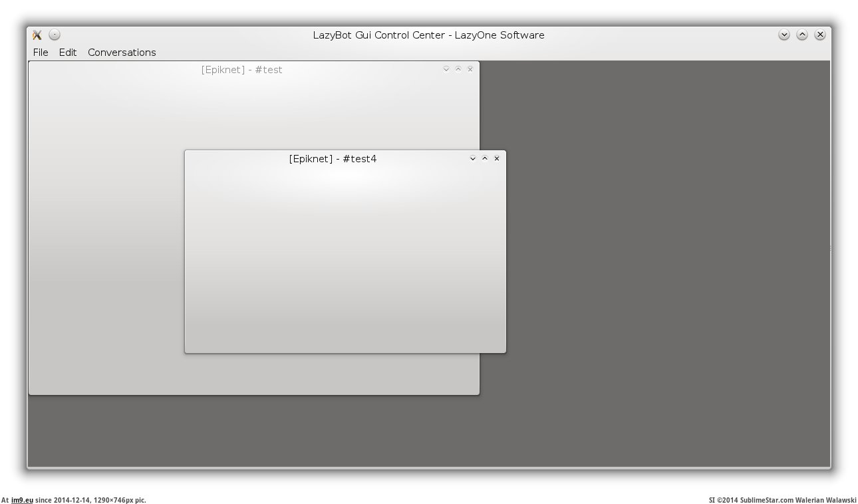Maximize the [Epiknet] - #test subwindow

pos(458,69)
